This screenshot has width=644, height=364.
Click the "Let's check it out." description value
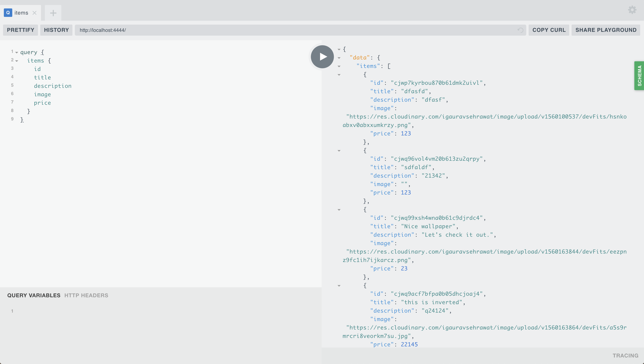point(457,235)
